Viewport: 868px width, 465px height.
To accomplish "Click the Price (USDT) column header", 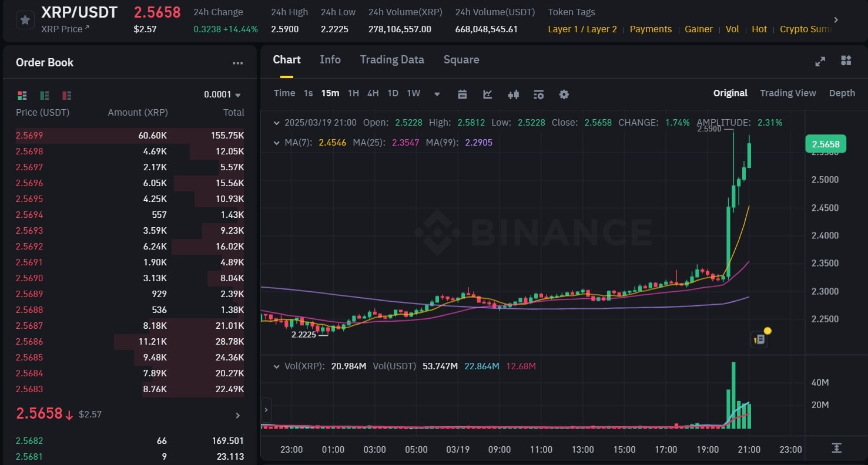I will pyautogui.click(x=42, y=113).
